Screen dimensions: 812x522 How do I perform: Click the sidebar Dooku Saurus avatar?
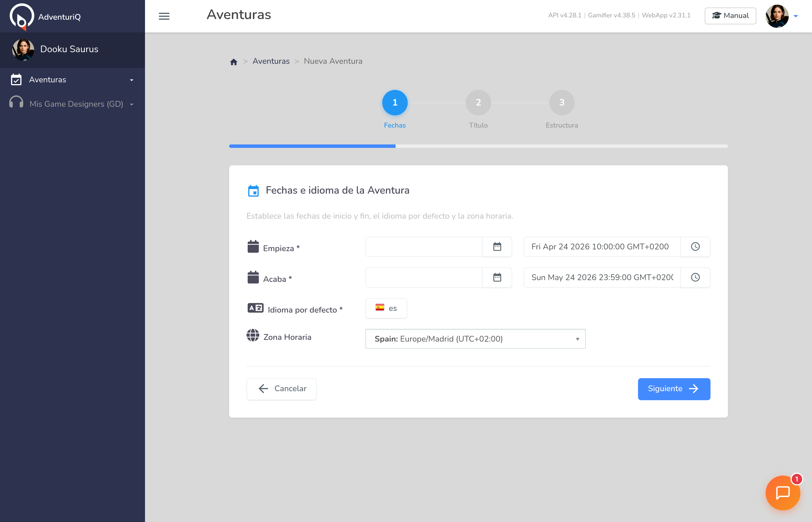[23, 50]
